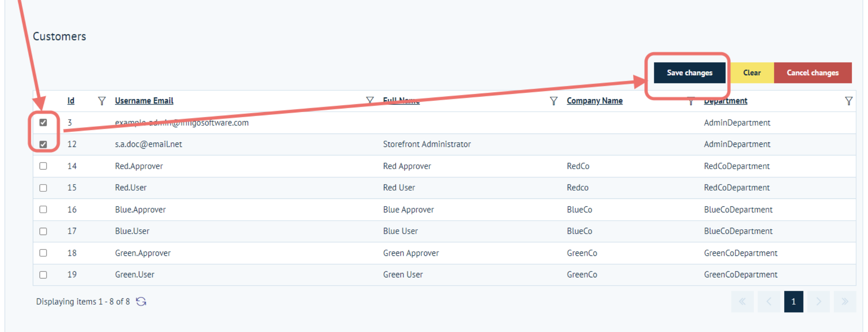Viewport: 868px width, 332px height.
Task: Tick the Green.User row checkbox
Action: coord(43,275)
